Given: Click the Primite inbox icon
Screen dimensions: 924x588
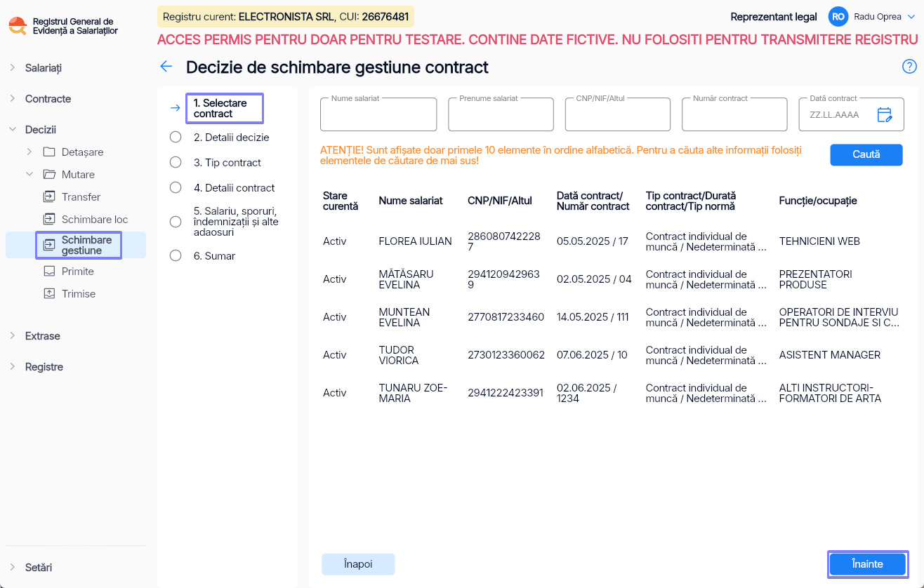Looking at the screenshot, I should [49, 271].
